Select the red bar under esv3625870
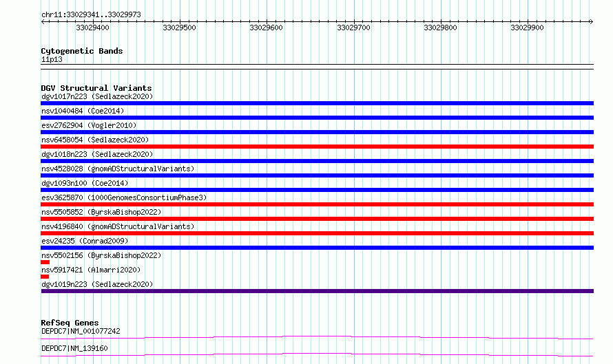This screenshot has height=364, width=613. tap(317, 204)
